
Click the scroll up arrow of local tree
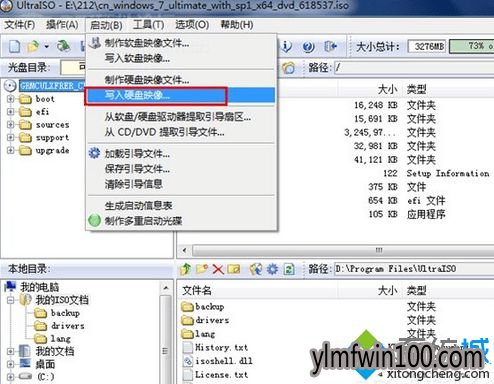point(166,288)
